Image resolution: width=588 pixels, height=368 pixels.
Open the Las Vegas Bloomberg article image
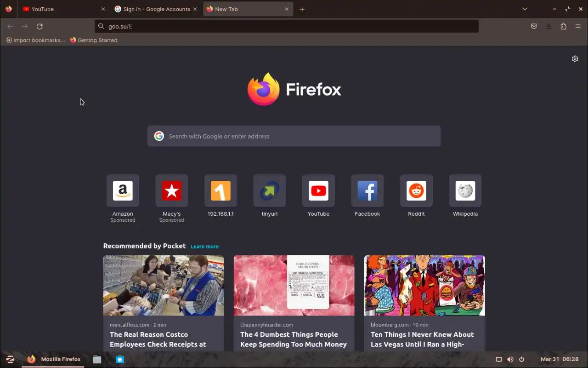(x=424, y=285)
